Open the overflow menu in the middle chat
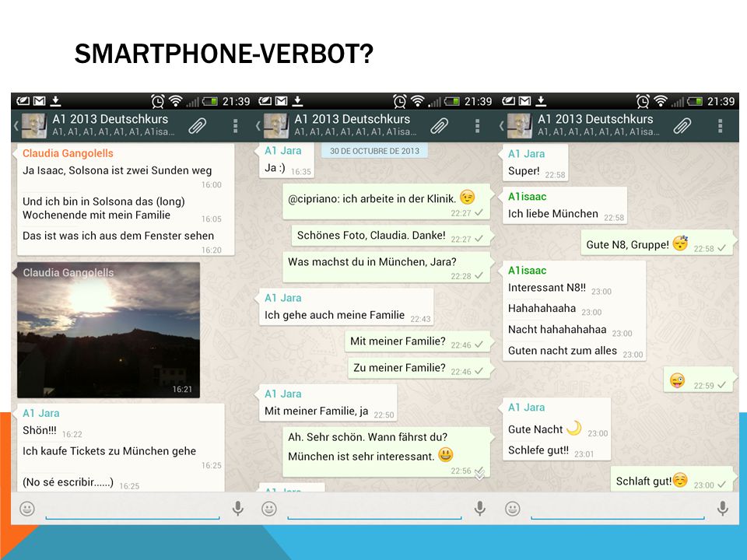The height and width of the screenshot is (560, 747). [x=477, y=126]
